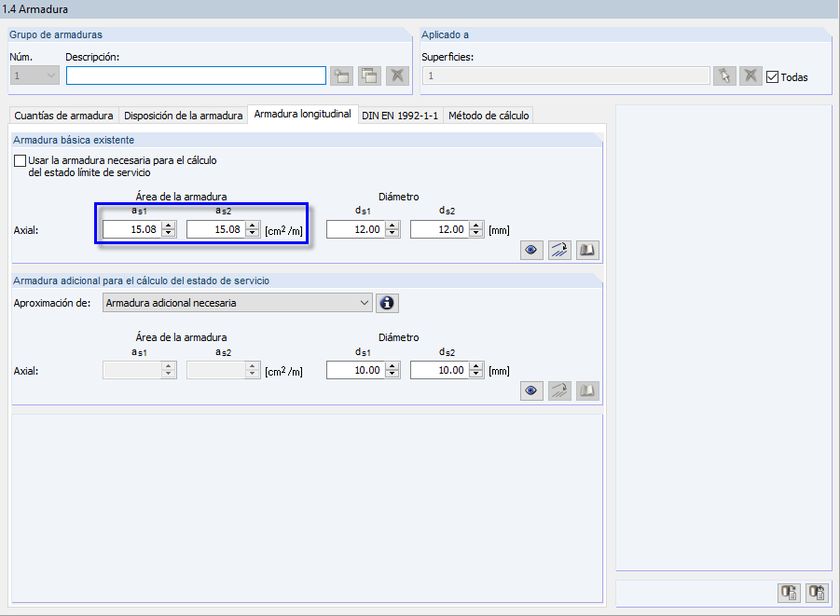Copy the current armadura group
The image size is (840, 616).
pos(370,75)
